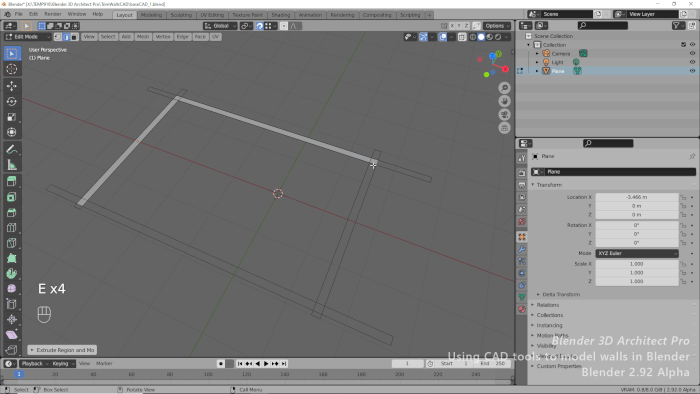Image resolution: width=700 pixels, height=394 pixels.
Task: Open the Options dropdown in header
Action: [x=497, y=26]
